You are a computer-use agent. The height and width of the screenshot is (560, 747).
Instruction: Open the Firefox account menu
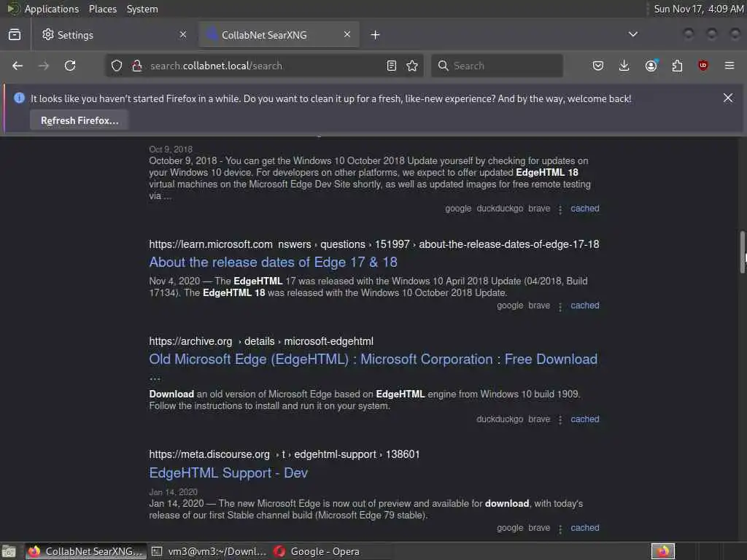(x=651, y=66)
